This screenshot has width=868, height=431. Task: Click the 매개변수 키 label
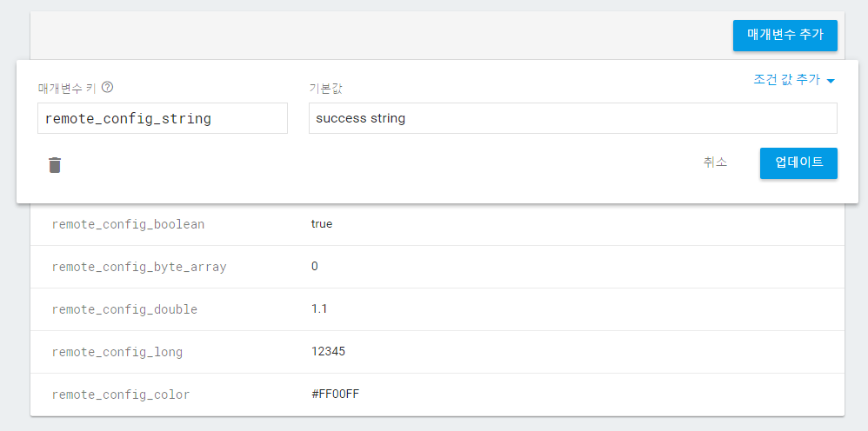67,88
